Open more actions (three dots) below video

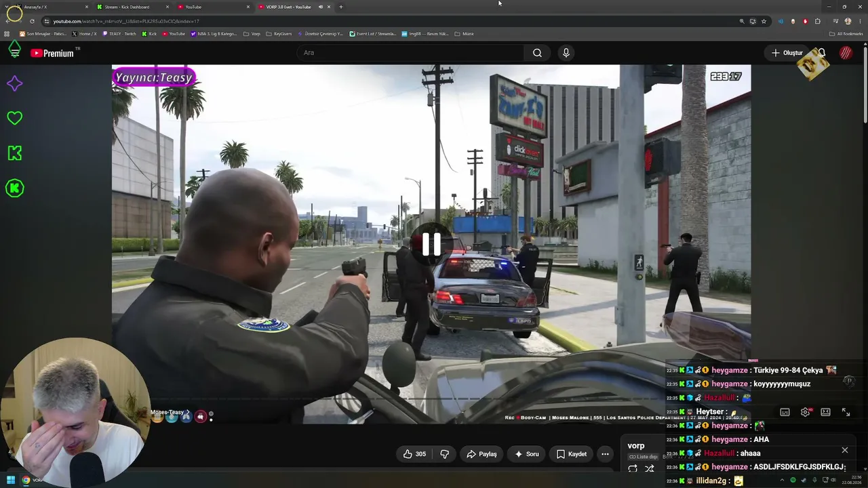(x=605, y=454)
